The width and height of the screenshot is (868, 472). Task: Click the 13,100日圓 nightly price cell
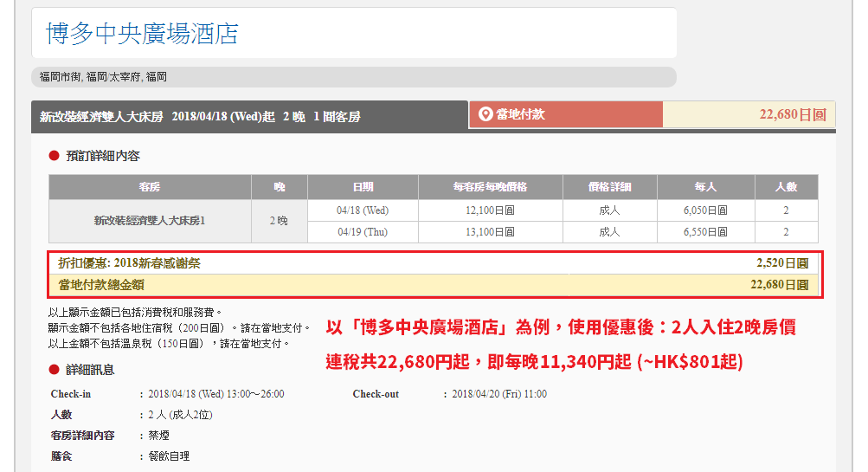pos(491,232)
